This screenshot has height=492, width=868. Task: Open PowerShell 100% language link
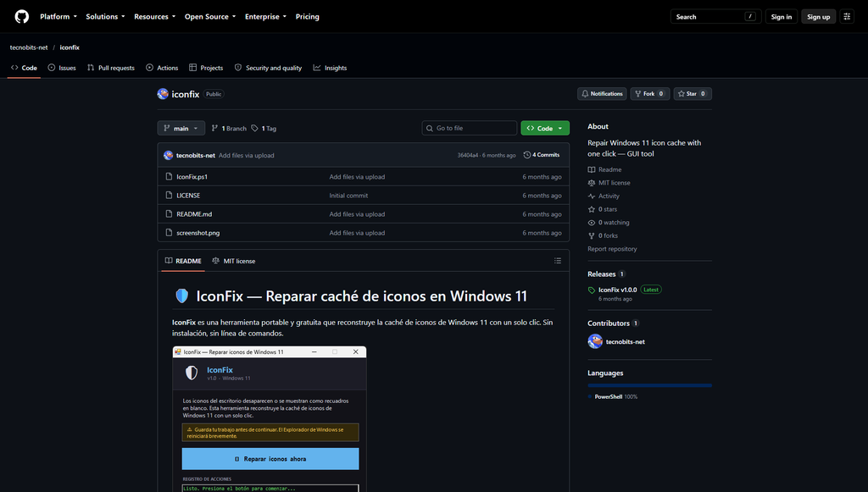tap(613, 397)
